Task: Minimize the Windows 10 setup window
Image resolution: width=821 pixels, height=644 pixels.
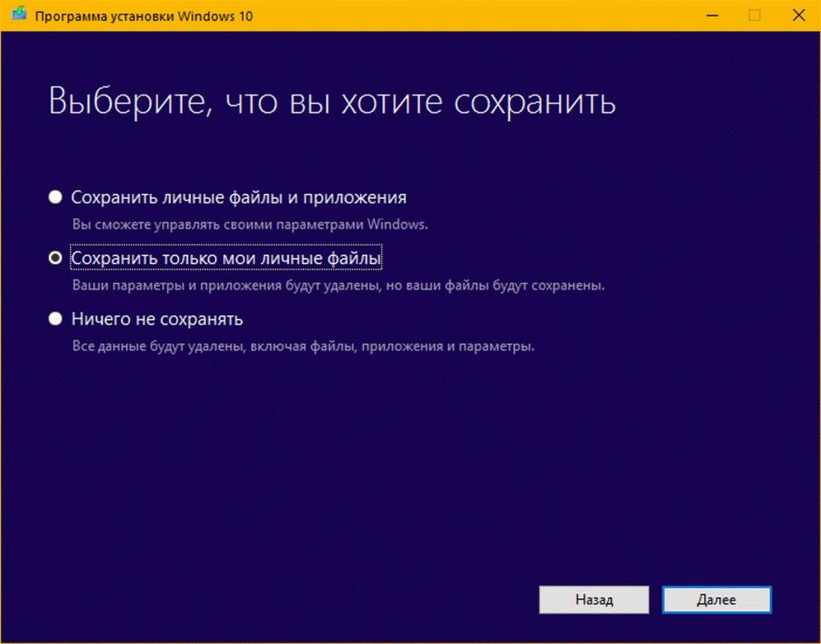Action: coord(712,16)
